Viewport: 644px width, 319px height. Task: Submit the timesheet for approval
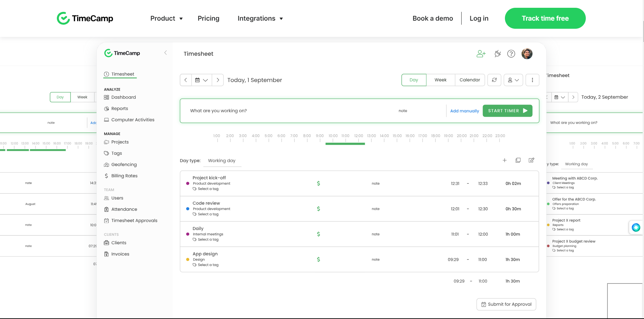pyautogui.click(x=506, y=304)
